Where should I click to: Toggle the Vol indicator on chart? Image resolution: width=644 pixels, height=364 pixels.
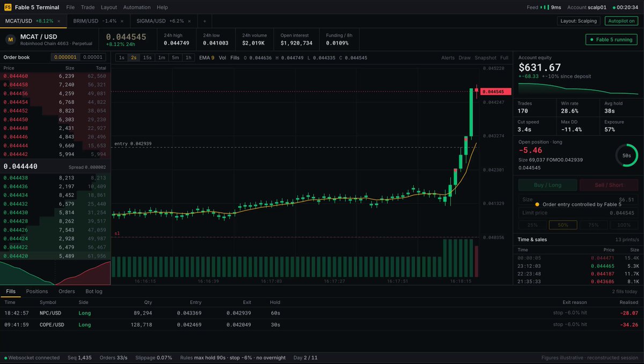(x=222, y=58)
